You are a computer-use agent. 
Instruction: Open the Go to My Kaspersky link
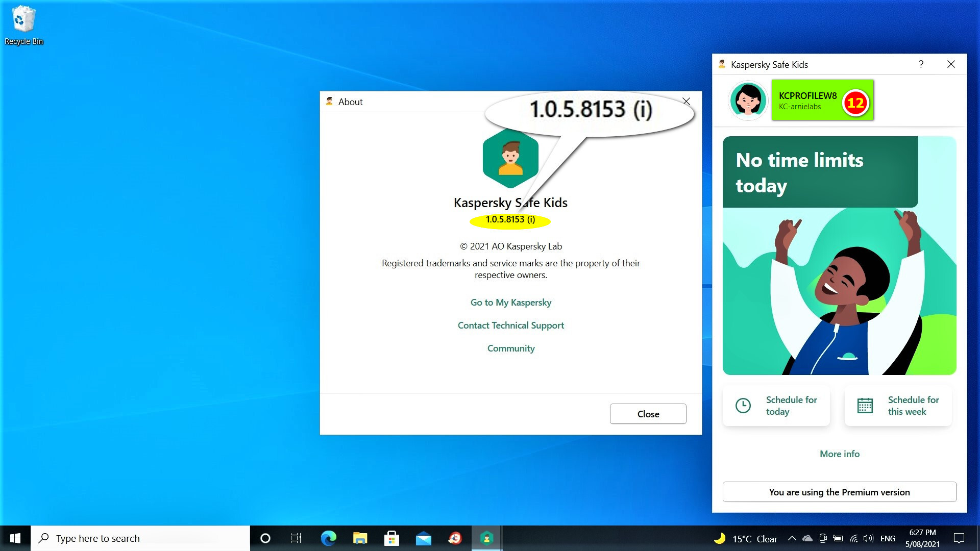coord(510,303)
